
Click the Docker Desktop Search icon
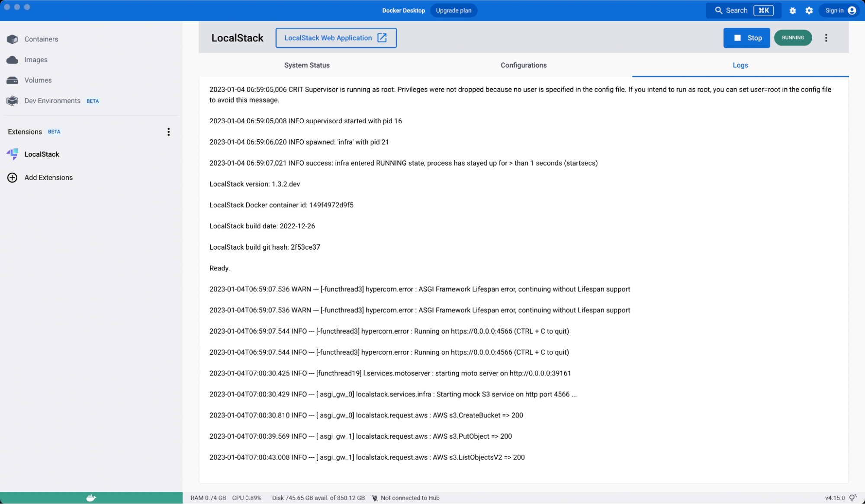[719, 10]
